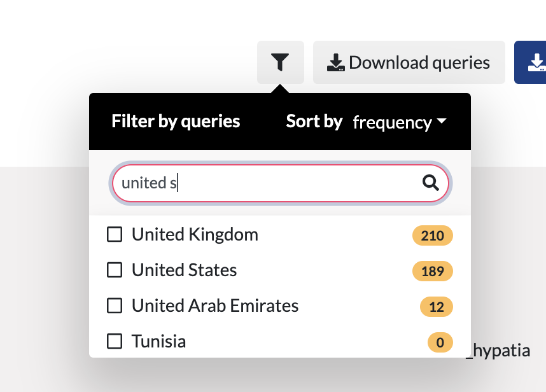This screenshot has width=546, height=392.
Task: Click the caret arrow next to frequency
Action: coord(442,121)
